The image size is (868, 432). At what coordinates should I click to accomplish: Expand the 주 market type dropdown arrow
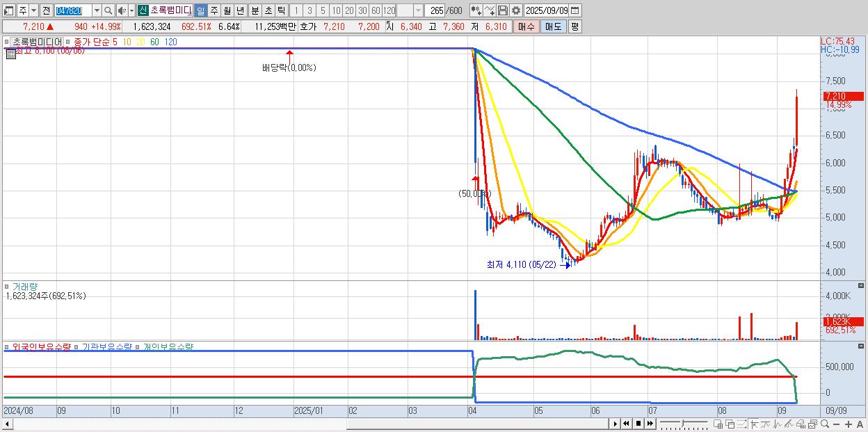[x=33, y=10]
